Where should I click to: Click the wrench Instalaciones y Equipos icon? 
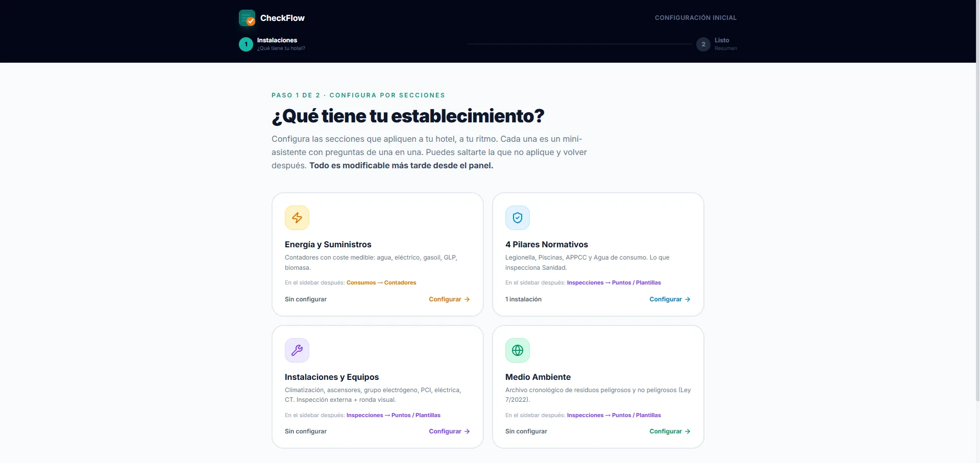[297, 350]
